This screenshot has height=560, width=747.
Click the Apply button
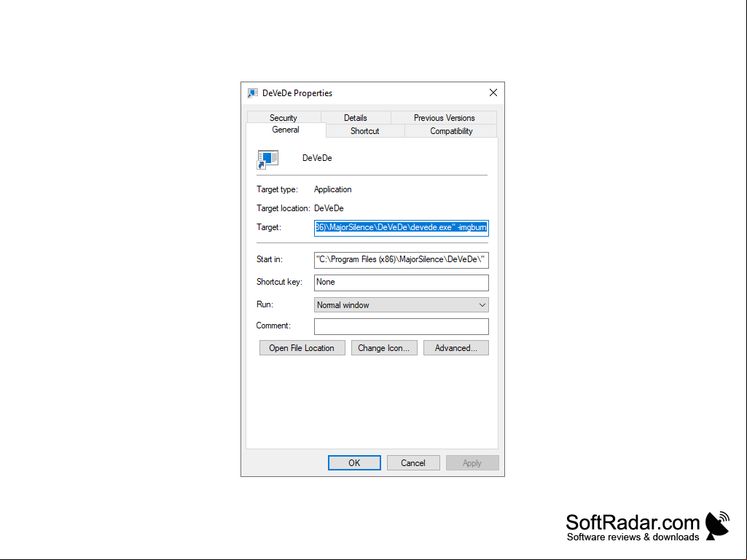click(x=472, y=463)
